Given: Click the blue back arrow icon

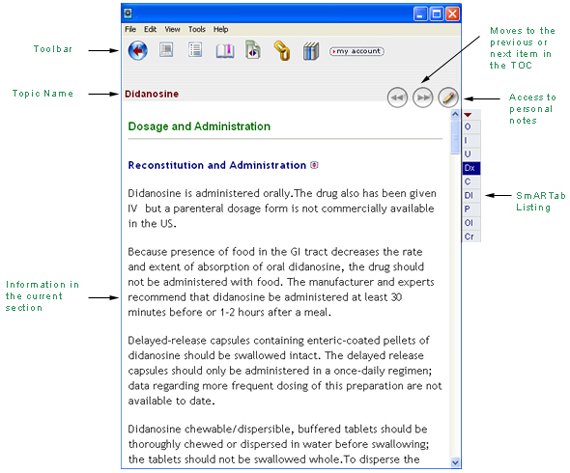Looking at the screenshot, I should (x=138, y=51).
